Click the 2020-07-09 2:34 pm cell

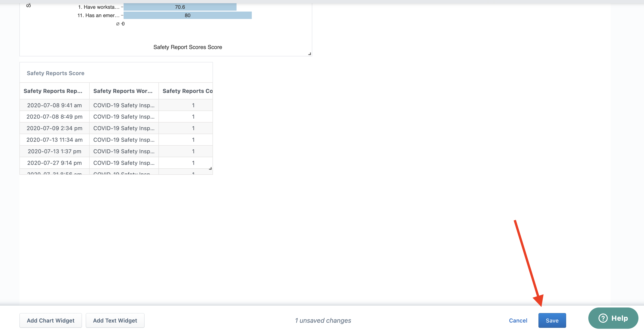point(54,128)
